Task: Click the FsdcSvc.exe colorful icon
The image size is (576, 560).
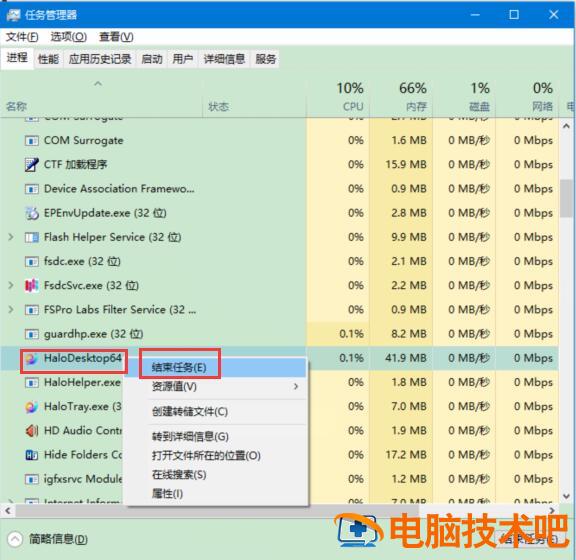Action: 32,286
